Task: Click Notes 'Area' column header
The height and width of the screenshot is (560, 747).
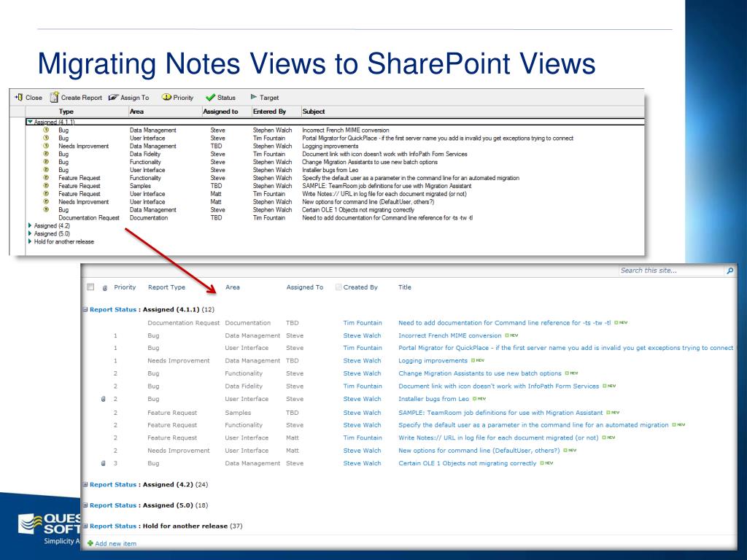Action: tap(136, 112)
